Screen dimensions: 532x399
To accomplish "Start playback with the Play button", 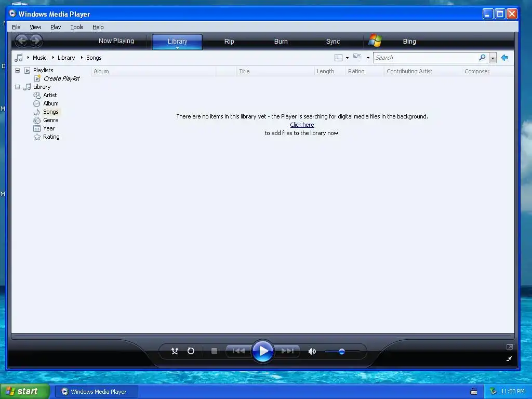I will tap(263, 351).
